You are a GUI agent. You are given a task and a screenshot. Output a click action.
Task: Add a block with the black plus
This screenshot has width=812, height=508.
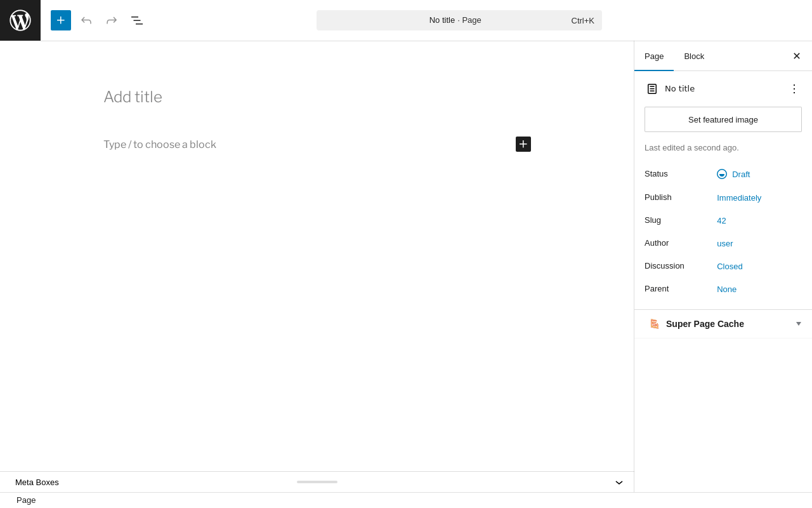(523, 144)
